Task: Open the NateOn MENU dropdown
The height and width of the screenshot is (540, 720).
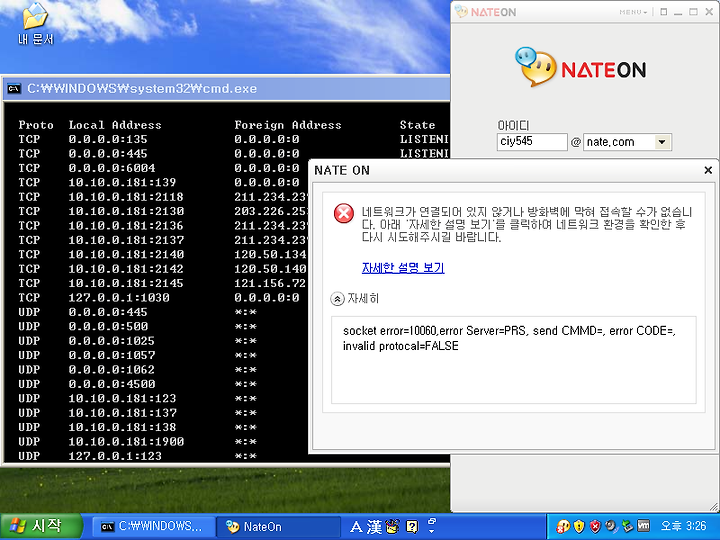Action: click(x=633, y=12)
